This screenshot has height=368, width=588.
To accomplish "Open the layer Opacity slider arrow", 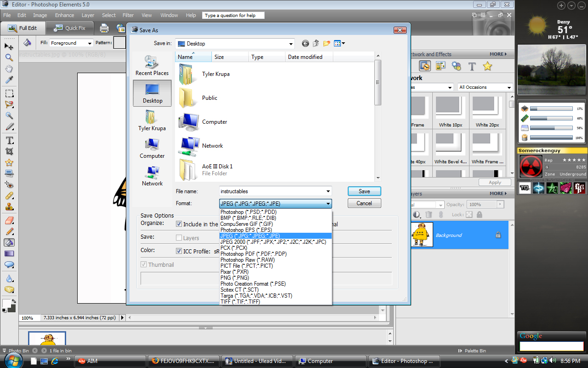I will tap(500, 204).
